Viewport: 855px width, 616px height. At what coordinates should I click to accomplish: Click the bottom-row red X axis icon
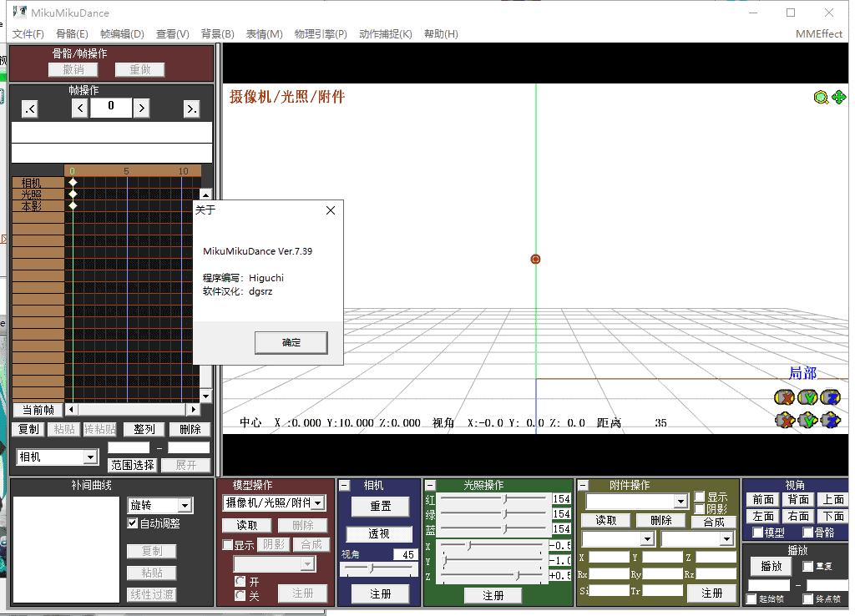783,420
